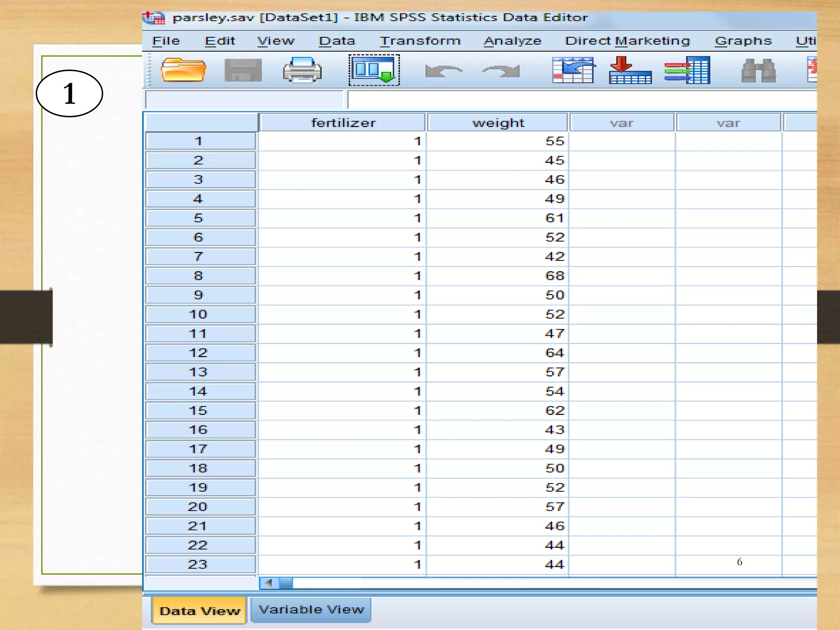Click the Find binoculars icon
840x630 pixels.
coord(758,71)
